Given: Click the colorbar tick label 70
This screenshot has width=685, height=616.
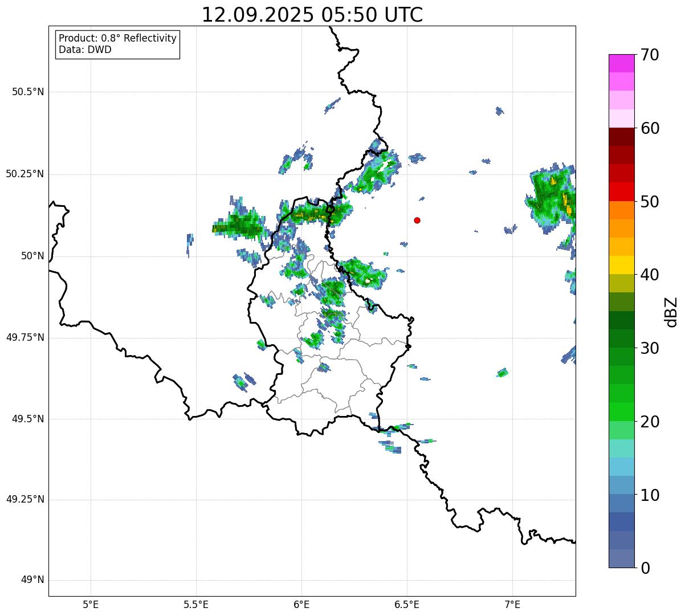Looking at the screenshot, I should click(650, 55).
